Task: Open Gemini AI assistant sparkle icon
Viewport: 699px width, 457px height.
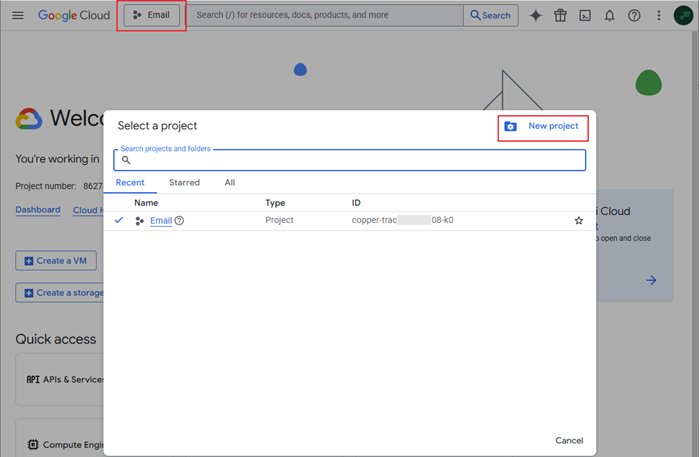Action: [x=535, y=16]
